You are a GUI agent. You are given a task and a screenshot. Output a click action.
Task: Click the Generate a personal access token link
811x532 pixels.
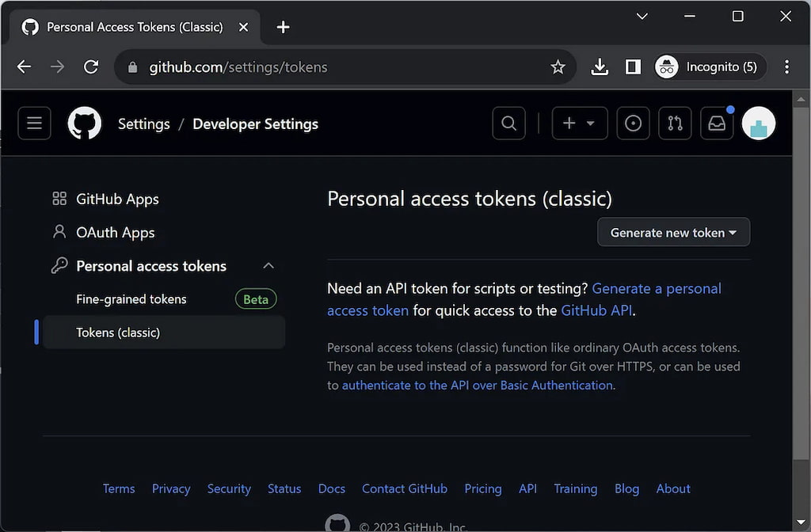[x=656, y=288]
